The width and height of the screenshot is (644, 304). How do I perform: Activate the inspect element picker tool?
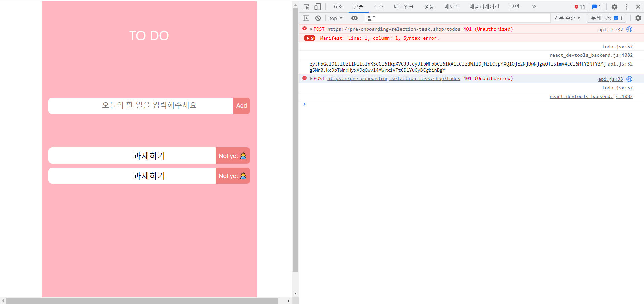click(306, 7)
